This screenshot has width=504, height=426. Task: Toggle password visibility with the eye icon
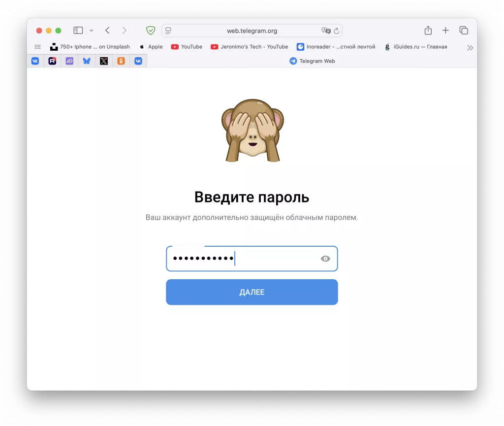click(325, 258)
